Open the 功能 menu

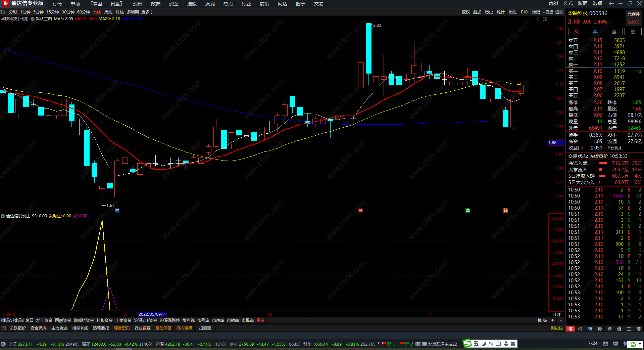coord(553,3)
